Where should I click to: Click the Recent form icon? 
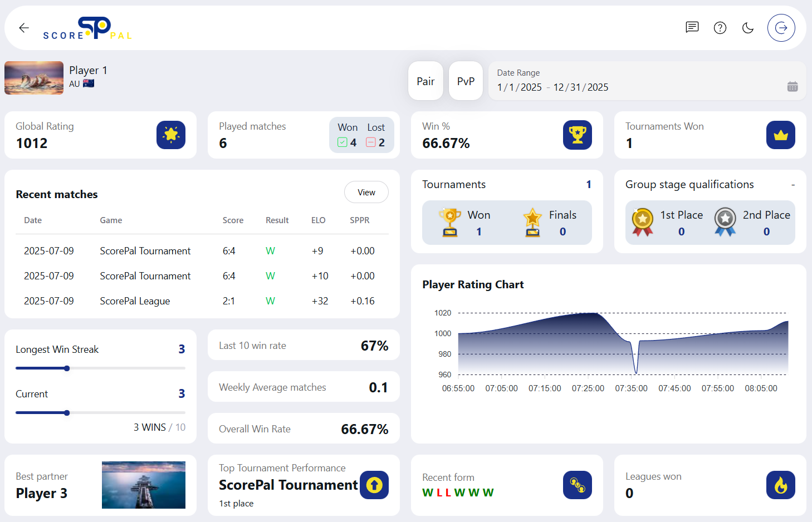tap(577, 485)
